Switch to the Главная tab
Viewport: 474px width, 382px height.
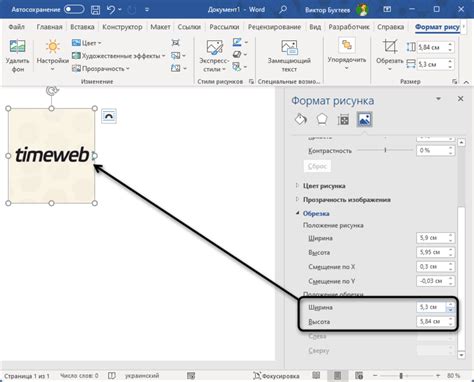click(49, 27)
